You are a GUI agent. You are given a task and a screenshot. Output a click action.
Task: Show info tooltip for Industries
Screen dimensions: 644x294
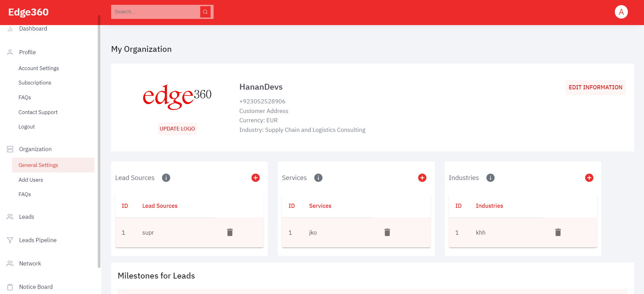(490, 178)
